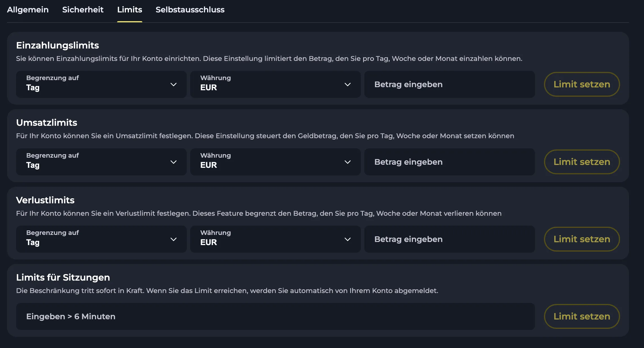Image resolution: width=644 pixels, height=348 pixels.
Task: Click Limit setzen under Limits für Sitzungen
Action: coord(581,316)
